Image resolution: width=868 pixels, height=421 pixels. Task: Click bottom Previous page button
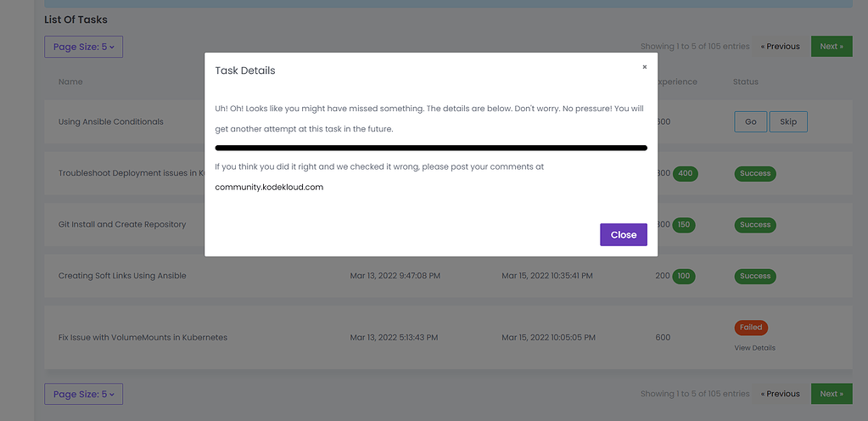point(780,394)
